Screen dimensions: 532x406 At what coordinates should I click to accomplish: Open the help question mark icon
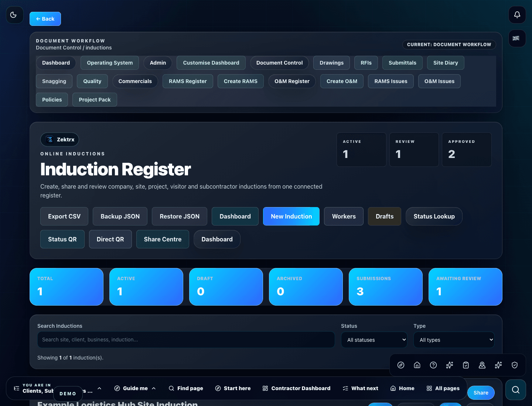tap(433, 365)
